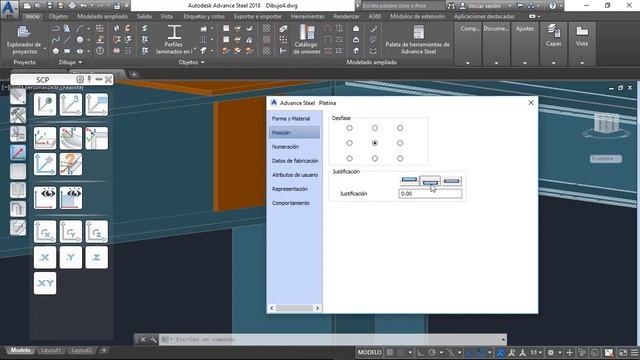Switch to the Layout1 tab

(51, 351)
